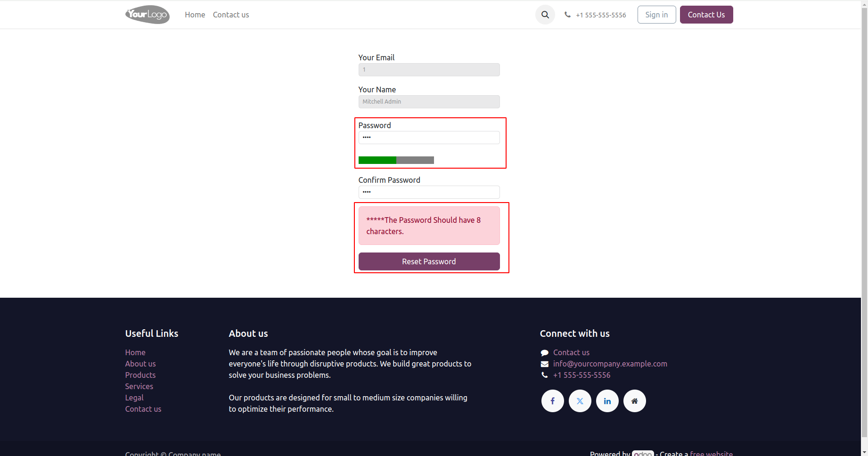Focus the Password input field

point(429,138)
